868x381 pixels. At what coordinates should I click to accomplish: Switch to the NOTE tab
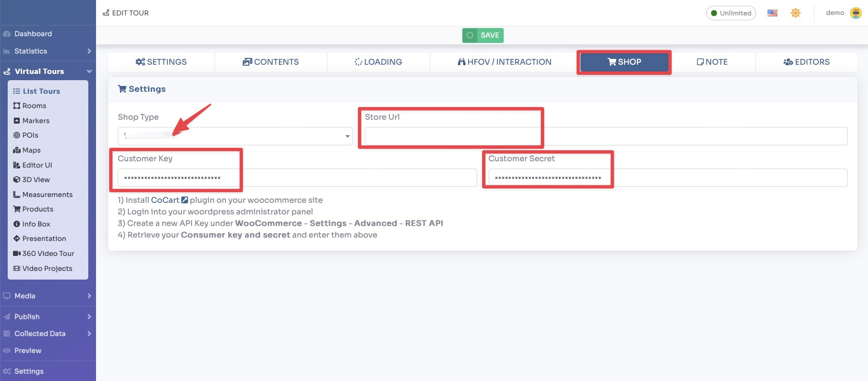(712, 62)
